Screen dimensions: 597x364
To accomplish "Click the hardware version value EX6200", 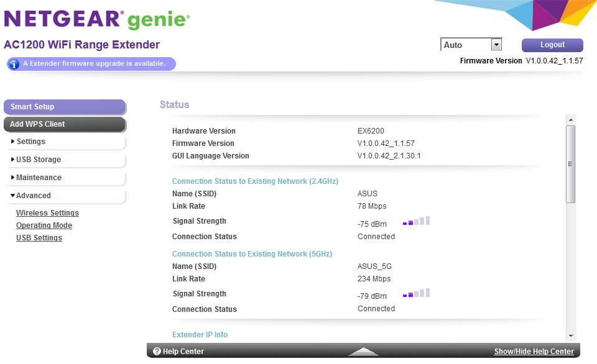I will 371,131.
